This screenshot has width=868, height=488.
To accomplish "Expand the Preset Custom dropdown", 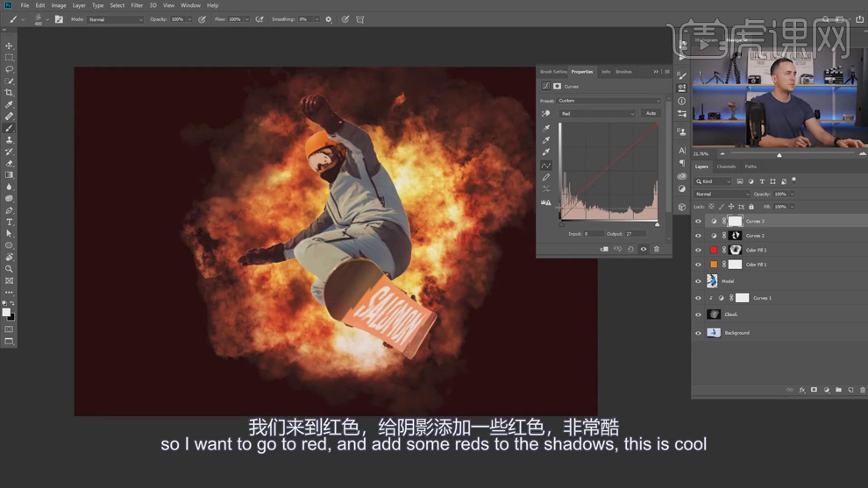I will pyautogui.click(x=609, y=101).
